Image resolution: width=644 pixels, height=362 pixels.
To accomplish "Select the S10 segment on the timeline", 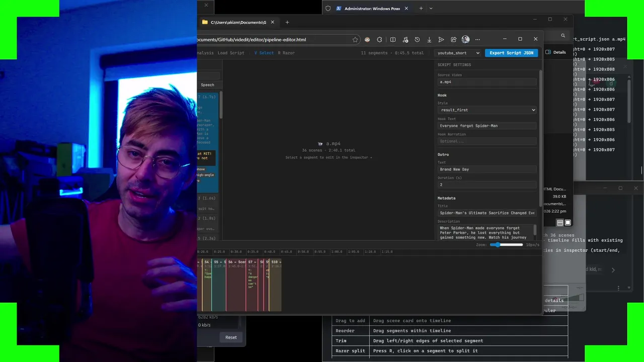I will (x=275, y=285).
